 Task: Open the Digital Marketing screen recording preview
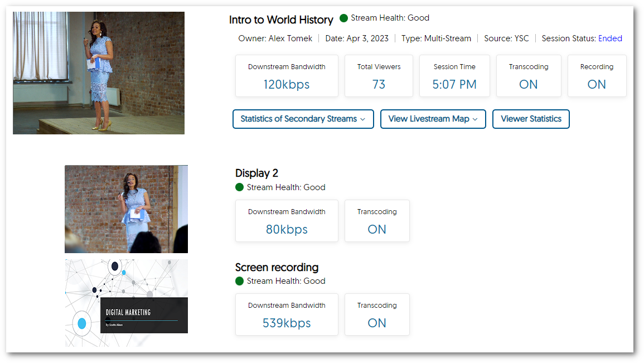126,303
